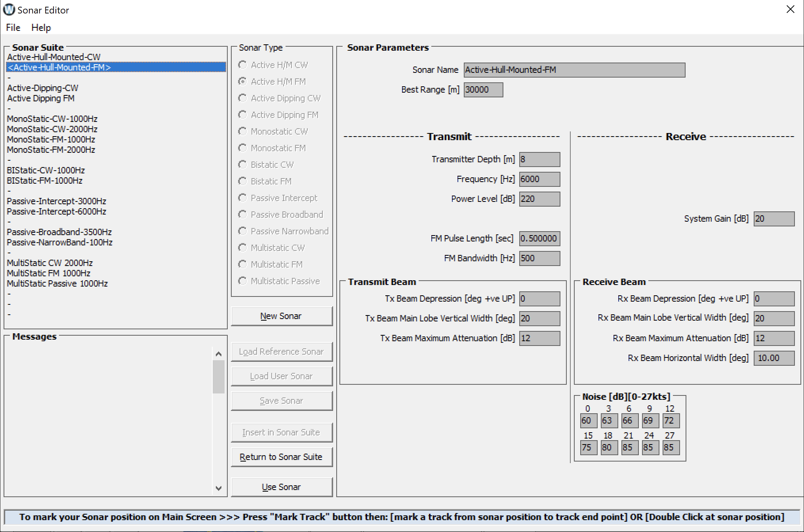The image size is (804, 532).
Task: Click Rx Beam Horizontal Width field
Action: tap(774, 358)
